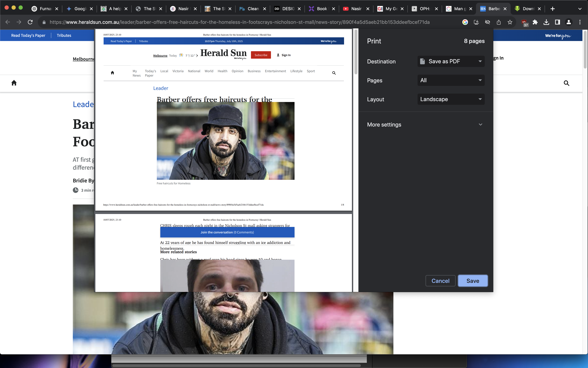This screenshot has height=368, width=588.
Task: Click the install app icon in address bar
Action: pyautogui.click(x=476, y=22)
